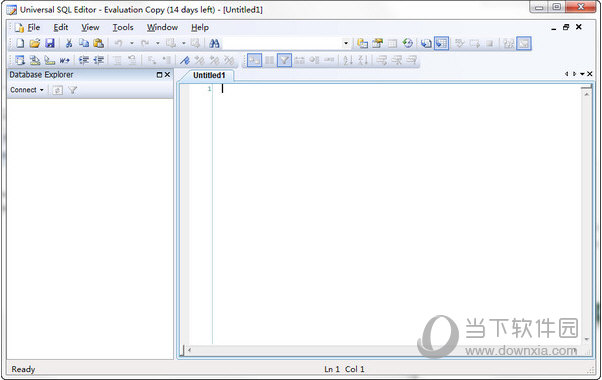Viewport: 602px width, 380px height.
Task: Open Find with the binoculars icon
Action: (x=214, y=43)
